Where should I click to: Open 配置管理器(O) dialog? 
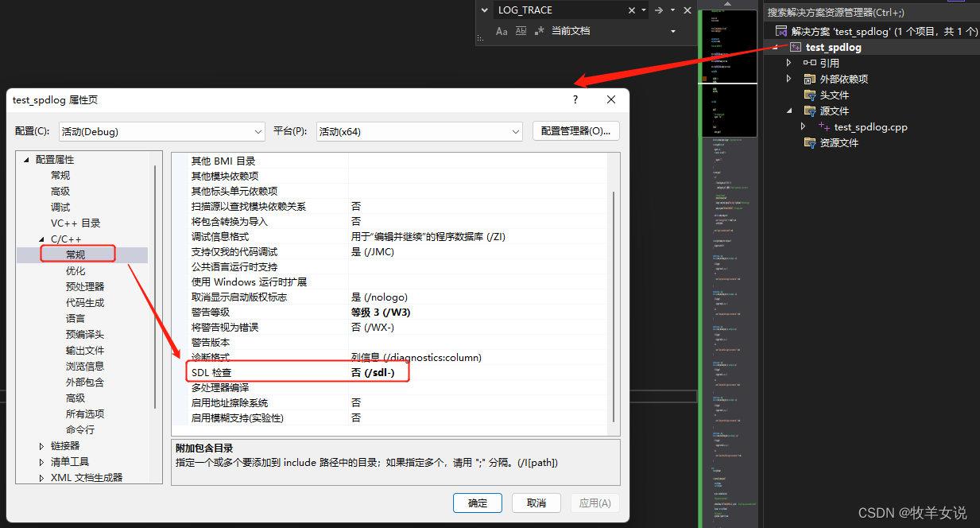(575, 130)
